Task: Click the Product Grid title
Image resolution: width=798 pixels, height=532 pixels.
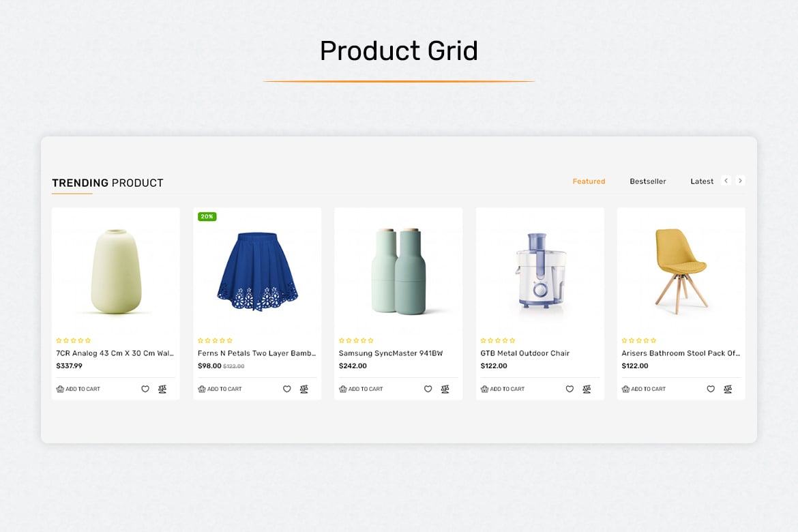Action: [399, 51]
